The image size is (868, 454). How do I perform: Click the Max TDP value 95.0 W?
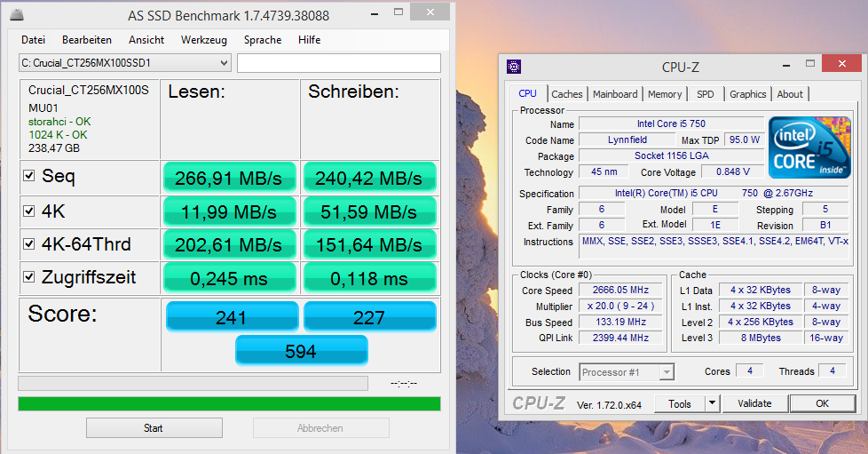tap(744, 139)
